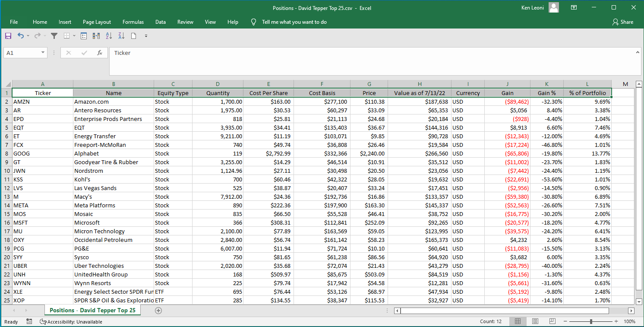This screenshot has width=644, height=327.
Task: Click into the Name Box showing A1
Action: (x=22, y=53)
